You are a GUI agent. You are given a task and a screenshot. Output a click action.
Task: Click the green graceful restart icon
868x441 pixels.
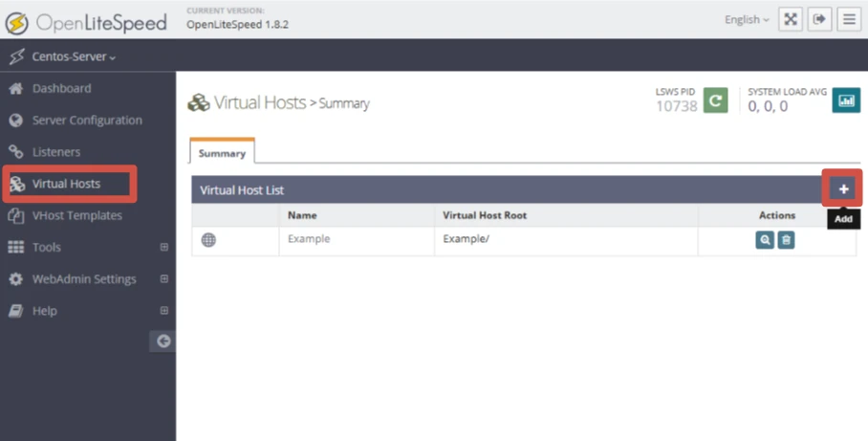[x=715, y=100]
